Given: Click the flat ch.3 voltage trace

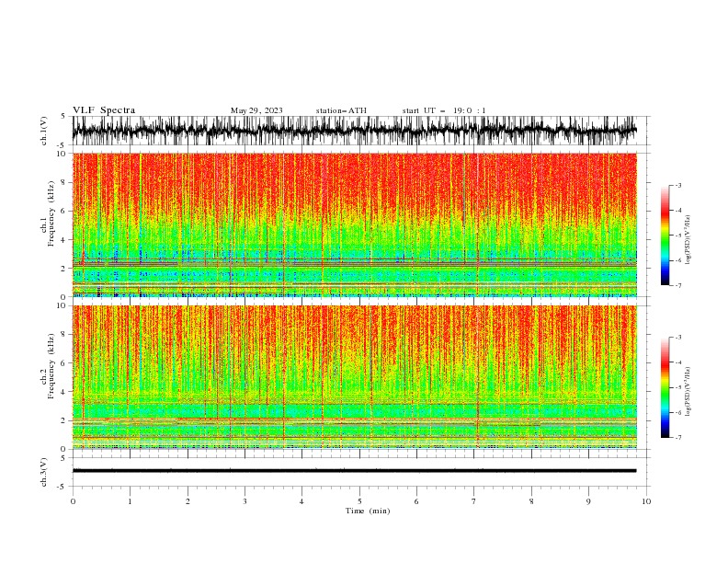Looking at the screenshot, I should (x=354, y=471).
